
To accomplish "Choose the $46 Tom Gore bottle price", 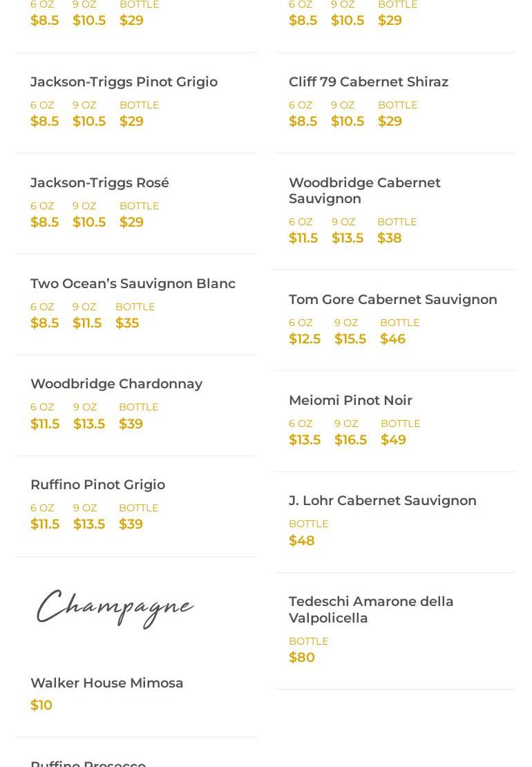I will (392, 339).
